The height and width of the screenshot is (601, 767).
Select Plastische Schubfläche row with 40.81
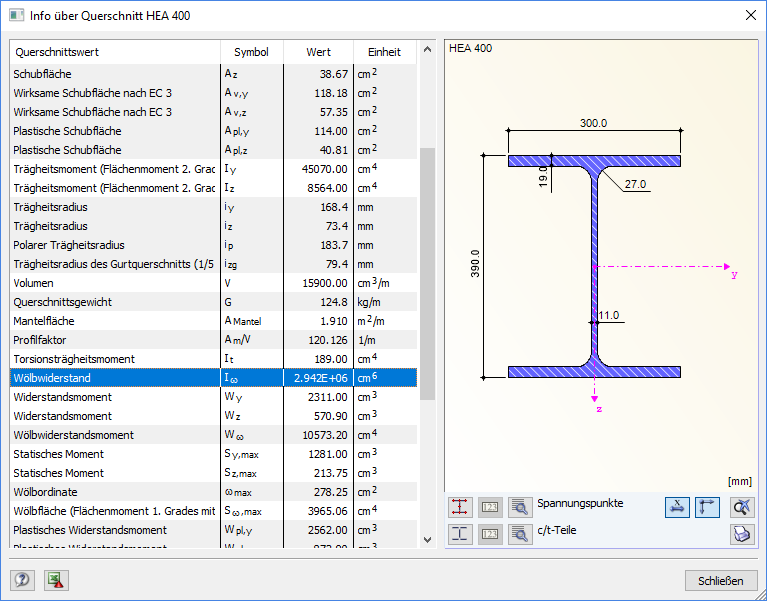213,150
